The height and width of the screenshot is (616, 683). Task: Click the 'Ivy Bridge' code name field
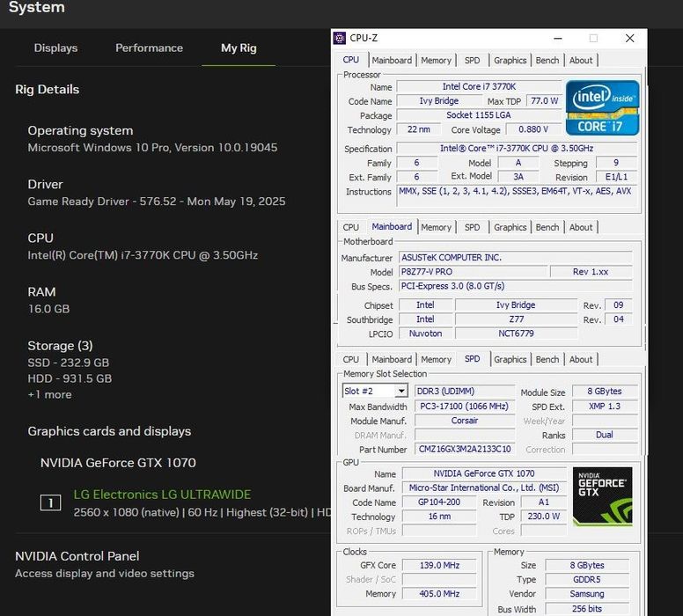tap(438, 100)
